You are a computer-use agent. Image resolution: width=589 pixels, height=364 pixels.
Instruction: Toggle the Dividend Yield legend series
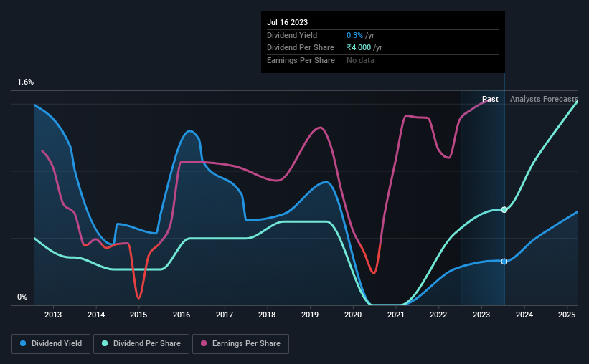(51, 344)
